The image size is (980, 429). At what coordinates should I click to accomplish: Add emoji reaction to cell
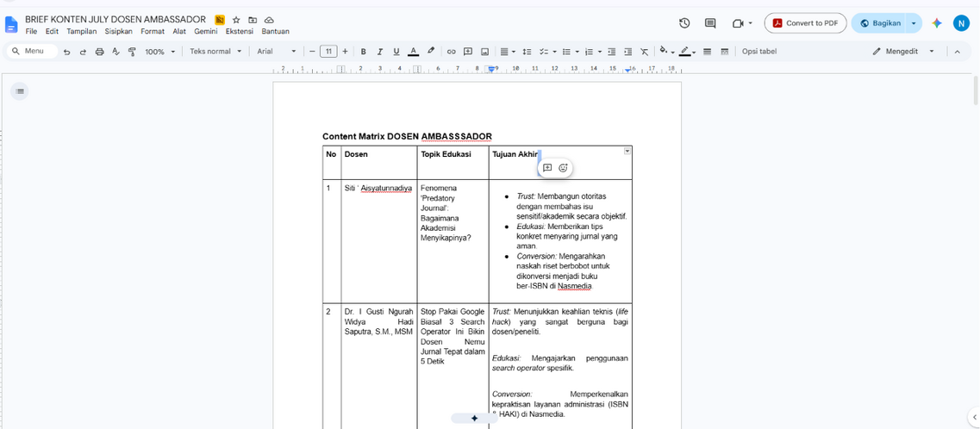(x=563, y=168)
